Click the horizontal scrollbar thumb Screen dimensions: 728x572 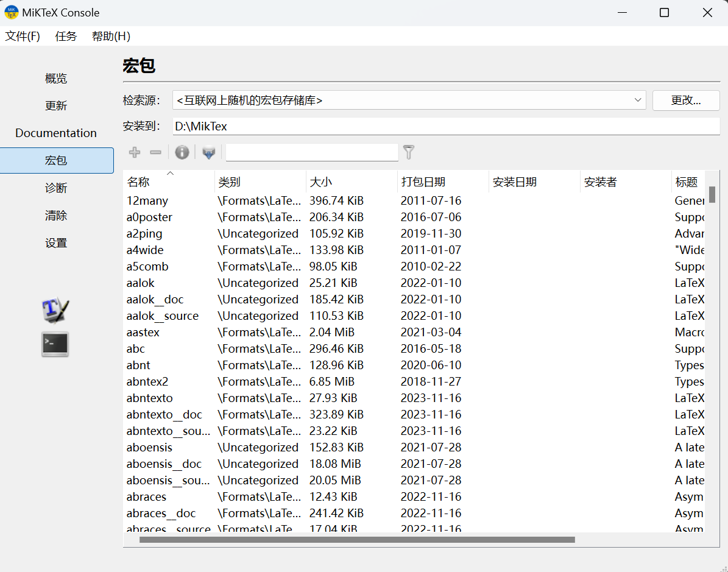[357, 540]
